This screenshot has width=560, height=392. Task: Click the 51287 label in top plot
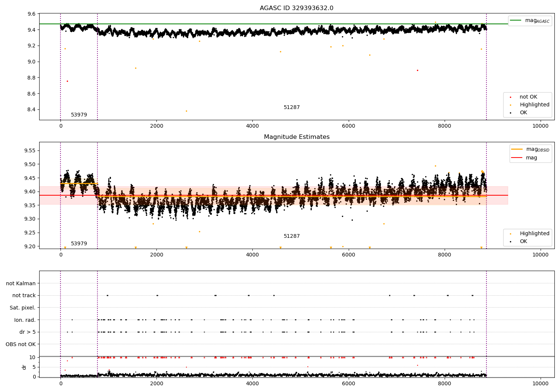tap(292, 108)
